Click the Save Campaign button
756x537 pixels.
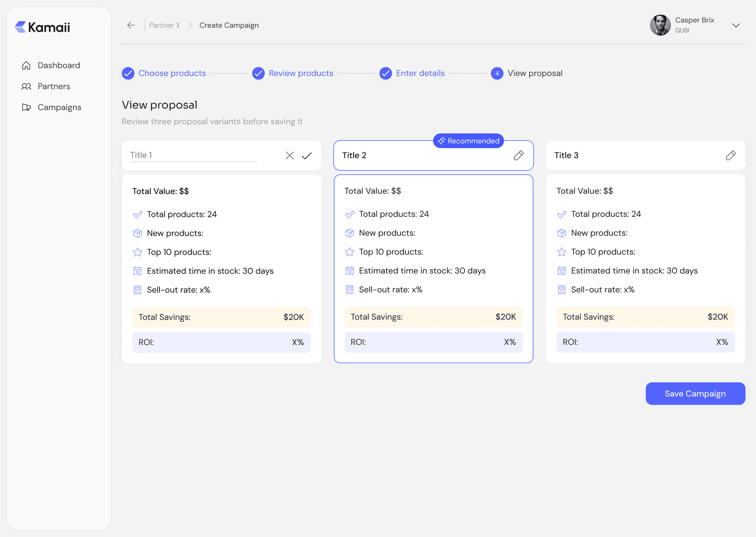click(x=695, y=394)
